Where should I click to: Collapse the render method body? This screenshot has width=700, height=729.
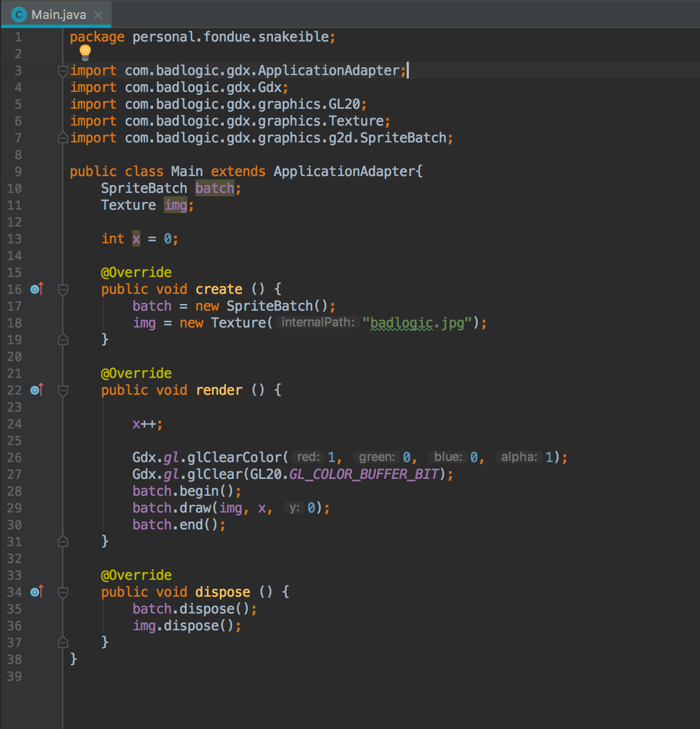(x=62, y=391)
